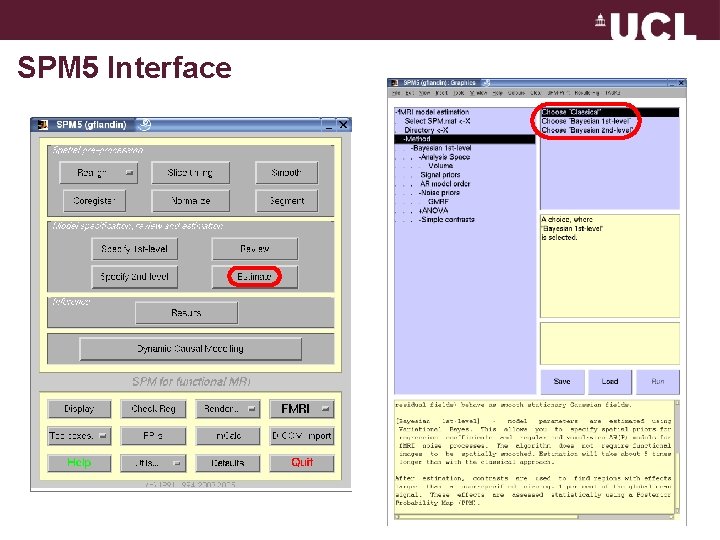
Task: Select the Signal priors tree item
Action: 440,175
